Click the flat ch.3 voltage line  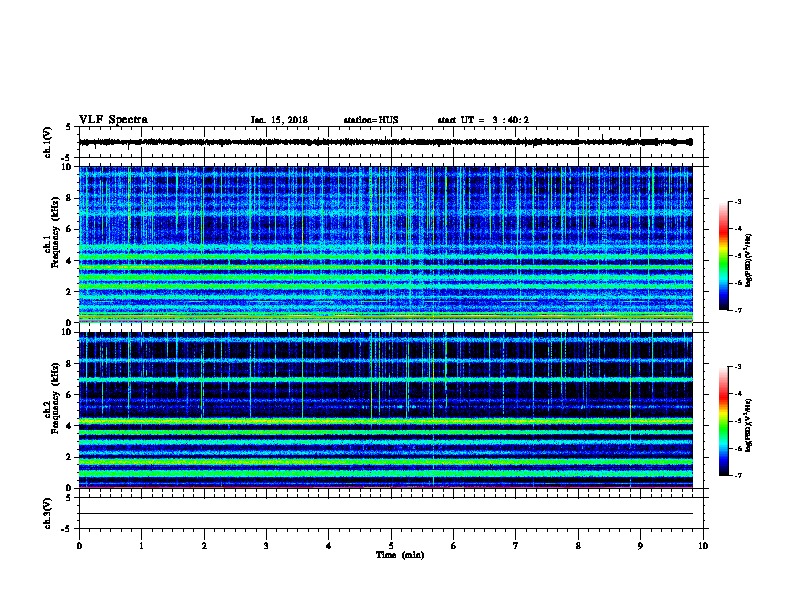(x=386, y=514)
